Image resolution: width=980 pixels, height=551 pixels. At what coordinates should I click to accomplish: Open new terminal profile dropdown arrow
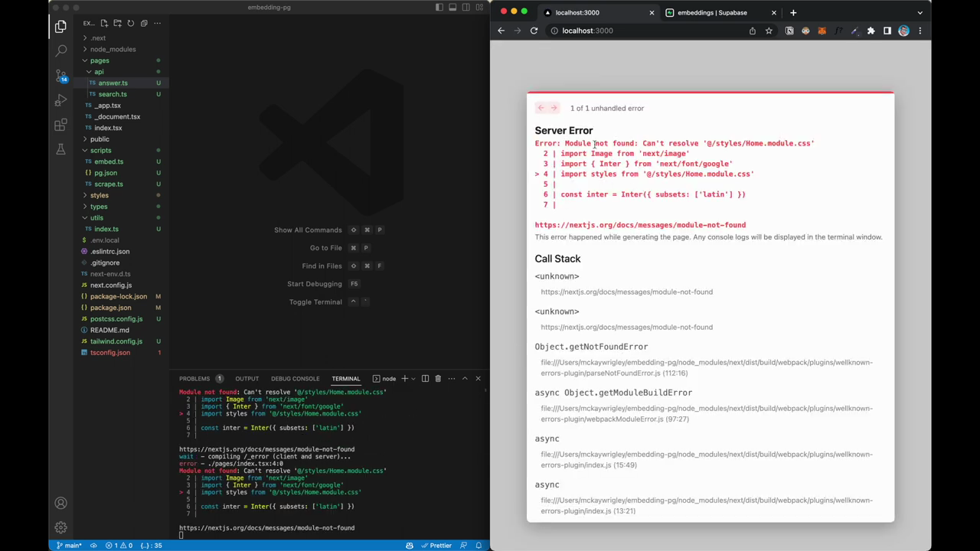tap(413, 378)
